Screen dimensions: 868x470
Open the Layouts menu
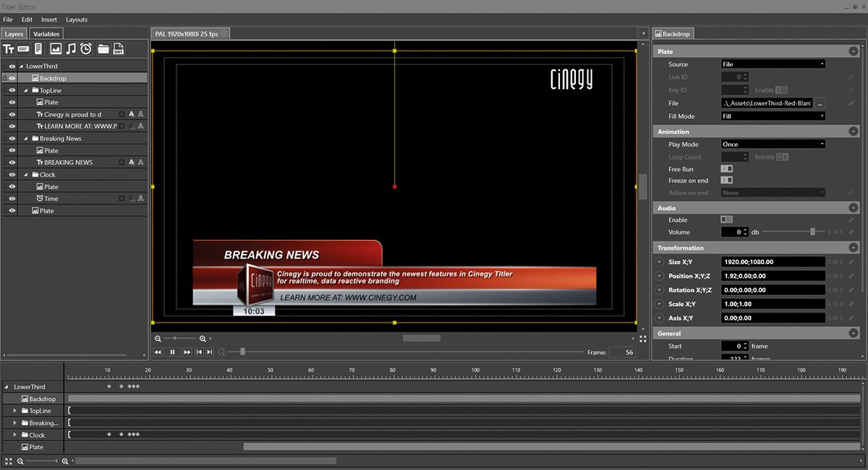(77, 20)
